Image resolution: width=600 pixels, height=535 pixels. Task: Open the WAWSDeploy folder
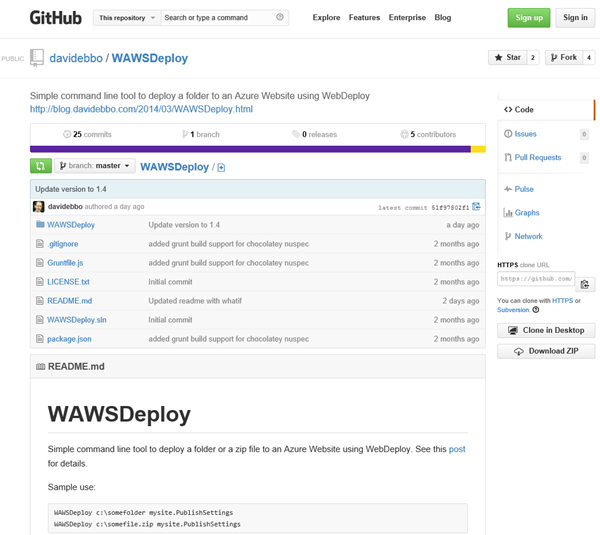[71, 225]
